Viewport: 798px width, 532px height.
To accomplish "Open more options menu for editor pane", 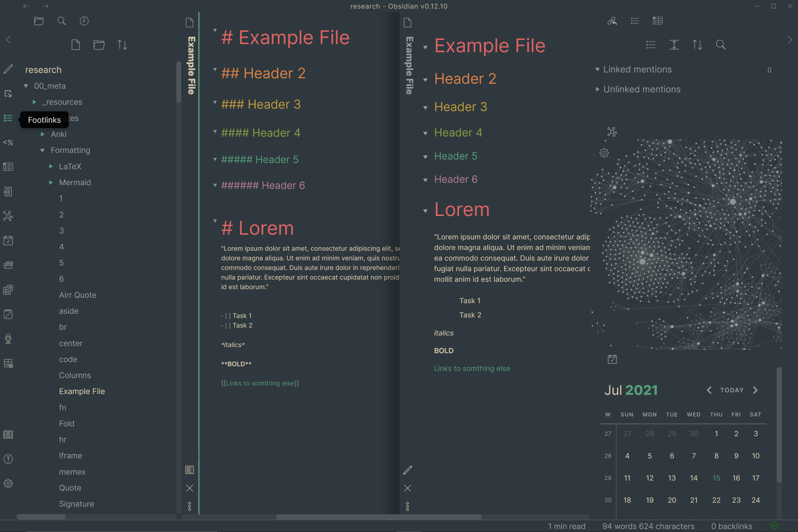I will [190, 506].
